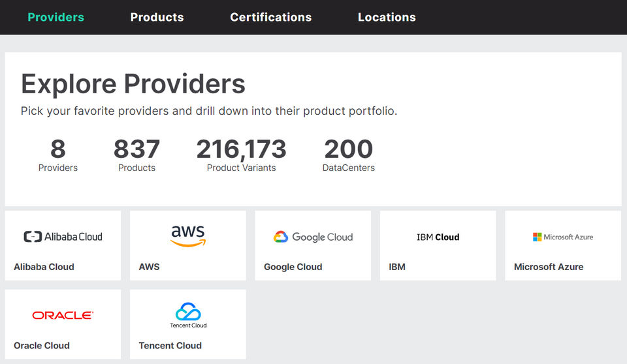The height and width of the screenshot is (364, 627).
Task: Open the Oracle Cloud name label
Action: tap(42, 345)
